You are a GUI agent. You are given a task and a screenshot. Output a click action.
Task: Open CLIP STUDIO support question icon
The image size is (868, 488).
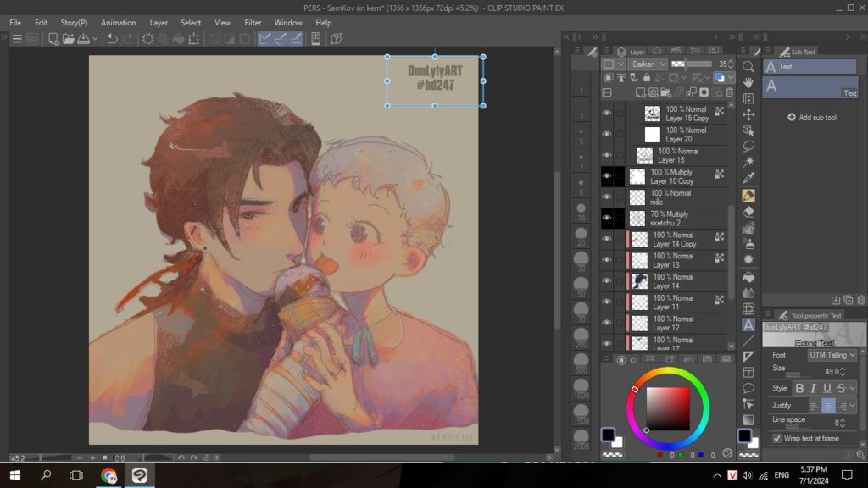(x=336, y=39)
